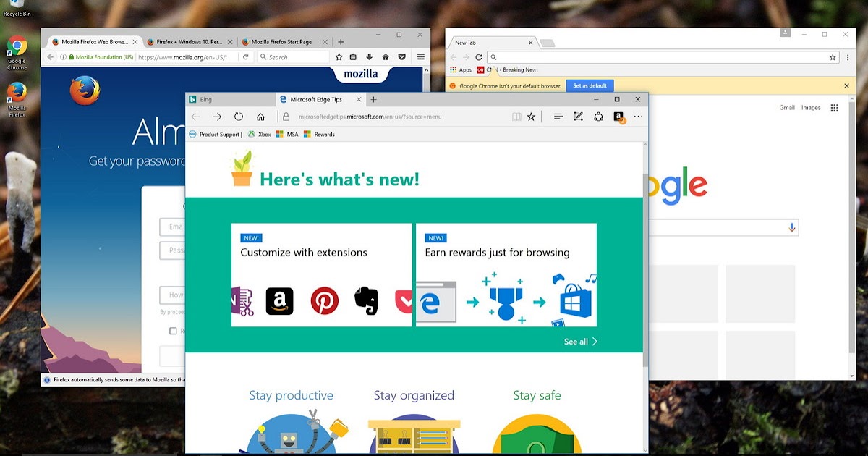Expand See all chevron in Edge page
The width and height of the screenshot is (868, 456).
tap(595, 342)
